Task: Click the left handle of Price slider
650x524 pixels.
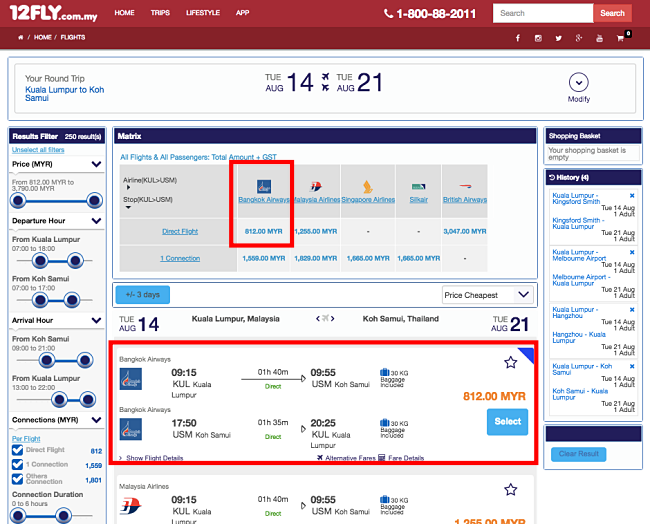Action: point(17,201)
